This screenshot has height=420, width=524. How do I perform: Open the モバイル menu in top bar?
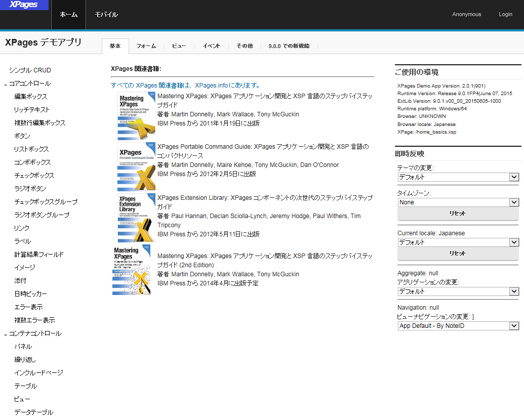click(106, 15)
